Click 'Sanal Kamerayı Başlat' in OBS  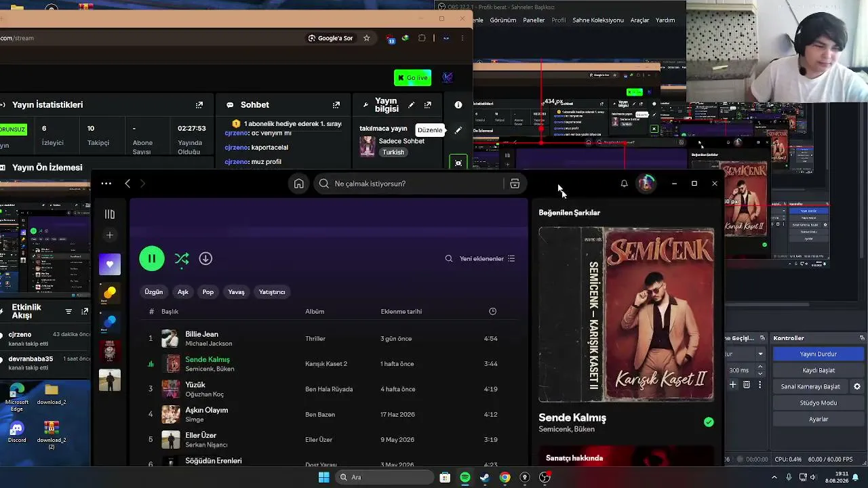pos(810,387)
